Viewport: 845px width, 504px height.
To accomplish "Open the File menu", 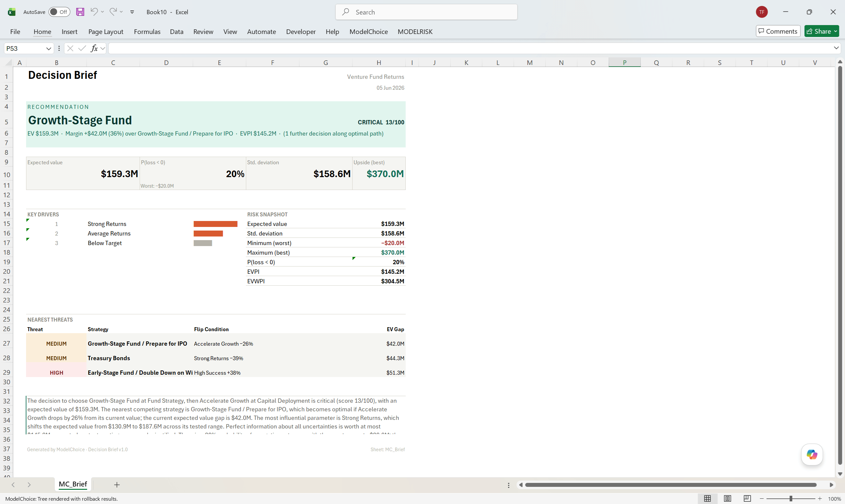I will tap(15, 32).
